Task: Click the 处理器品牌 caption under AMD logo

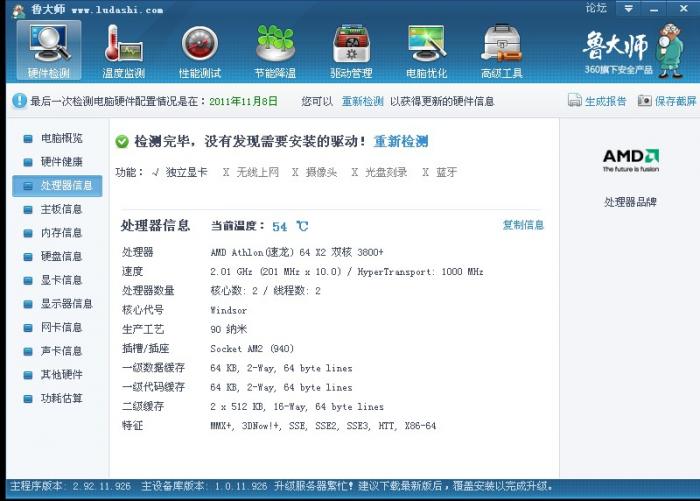Action: coord(630,202)
